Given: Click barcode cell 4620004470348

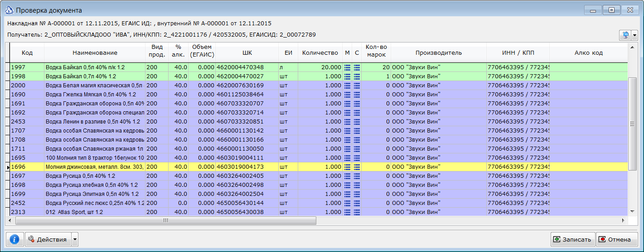Looking at the screenshot, I should click(247, 67).
